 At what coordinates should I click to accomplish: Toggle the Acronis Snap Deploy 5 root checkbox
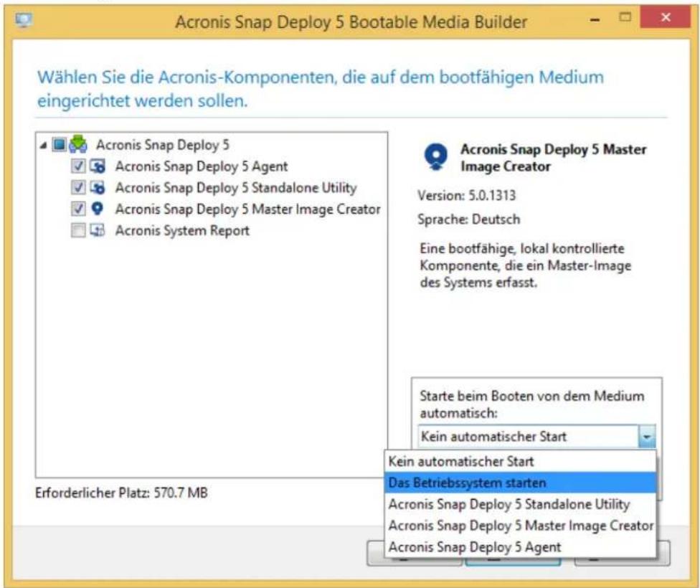point(59,144)
